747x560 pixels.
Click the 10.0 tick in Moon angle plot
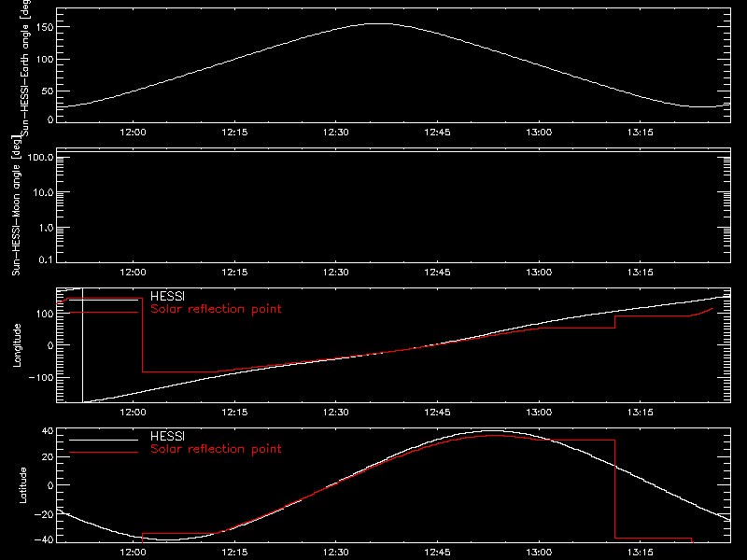pyautogui.click(x=43, y=192)
